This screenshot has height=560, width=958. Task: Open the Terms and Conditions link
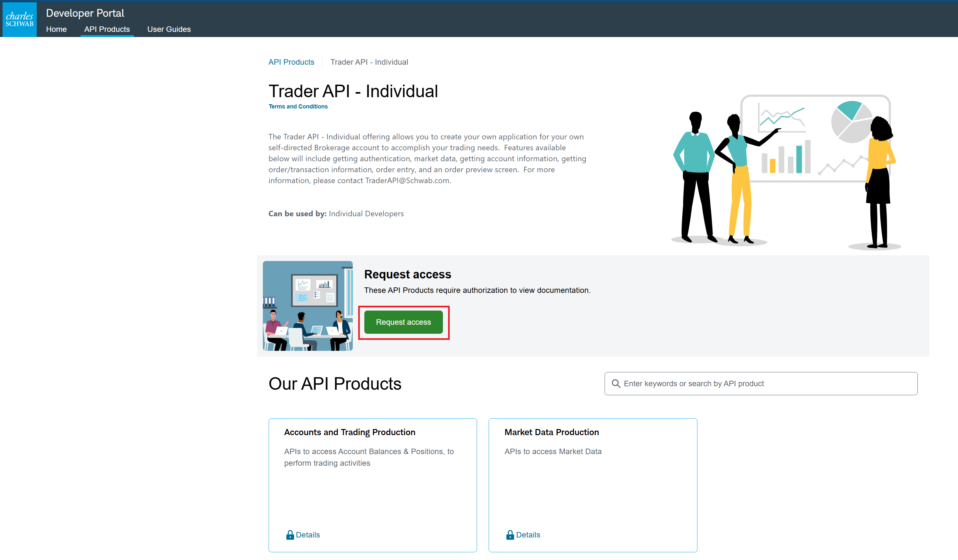298,107
